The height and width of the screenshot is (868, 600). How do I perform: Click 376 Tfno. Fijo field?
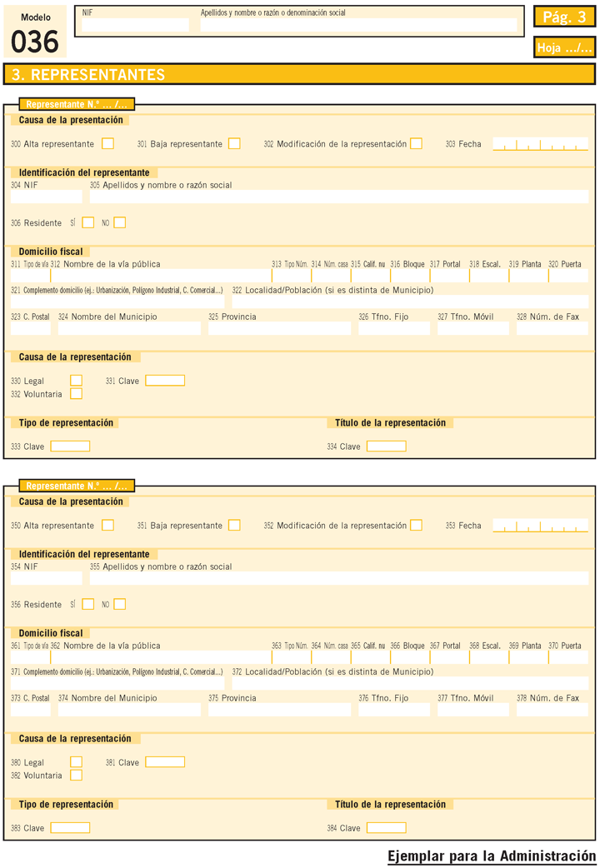394,710
